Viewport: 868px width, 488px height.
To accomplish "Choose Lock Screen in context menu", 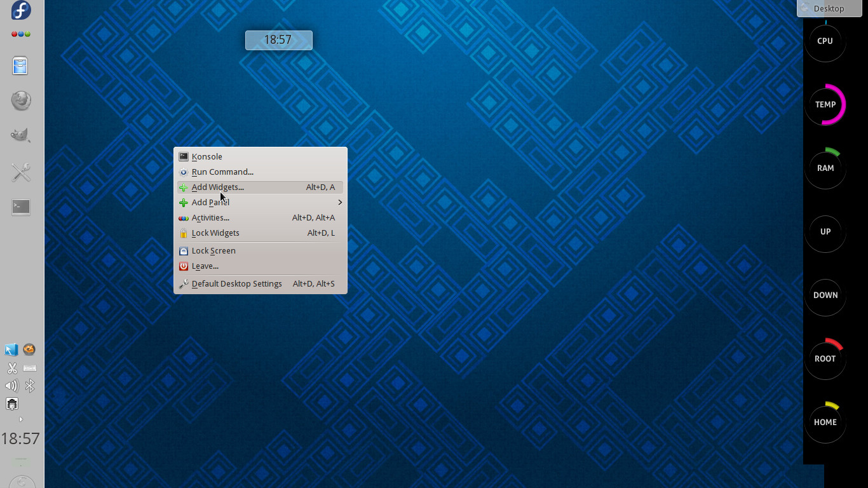I will pos(261,250).
